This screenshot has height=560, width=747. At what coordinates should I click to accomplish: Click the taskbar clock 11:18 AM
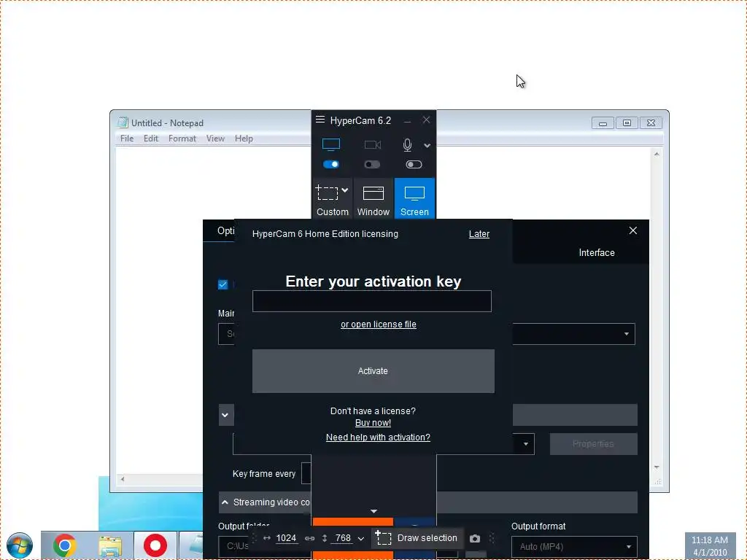(x=709, y=540)
